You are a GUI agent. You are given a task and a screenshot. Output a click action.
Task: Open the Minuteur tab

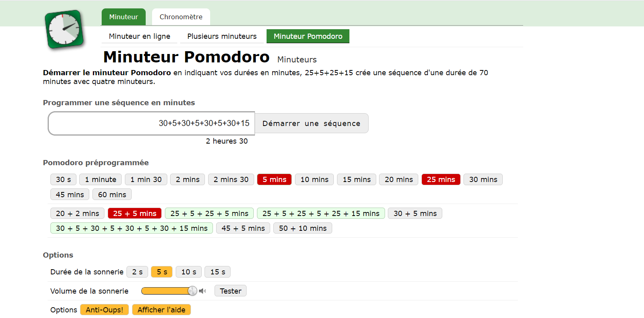point(123,17)
